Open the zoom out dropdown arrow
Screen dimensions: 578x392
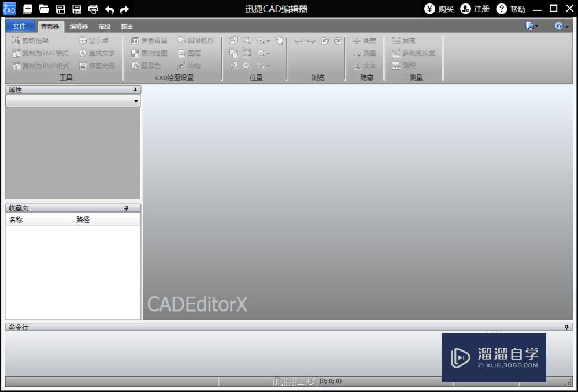click(268, 54)
